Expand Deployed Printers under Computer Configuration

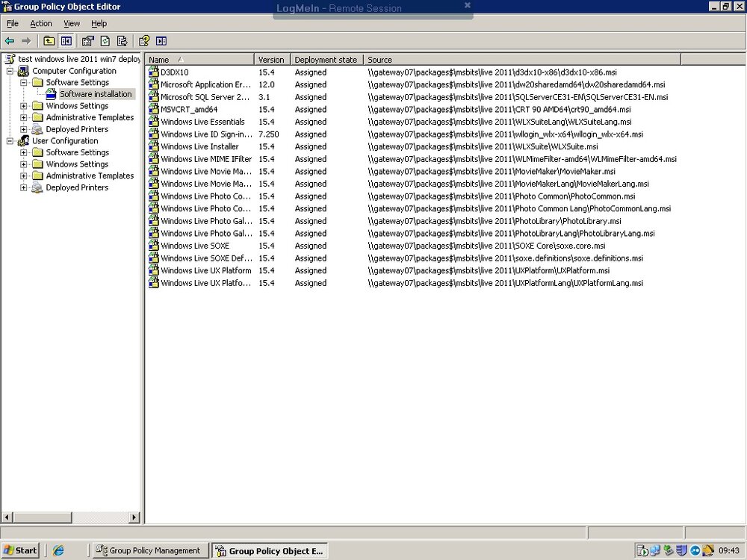23,129
